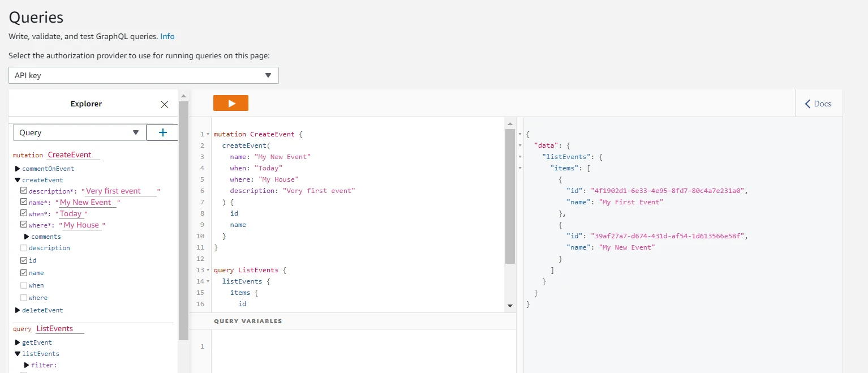Open the Query operation type dropdown

click(79, 132)
